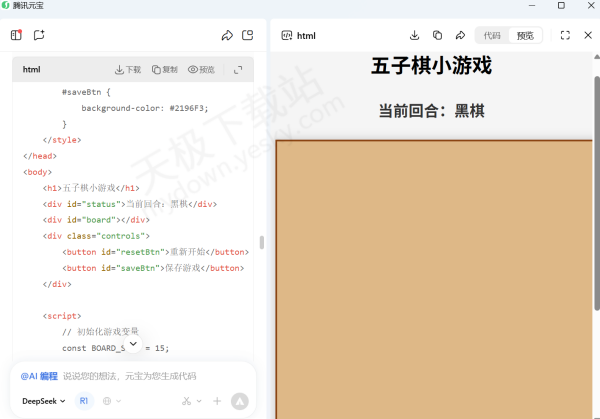
Task: Open the scissors tools dropdown
Action: 190,401
